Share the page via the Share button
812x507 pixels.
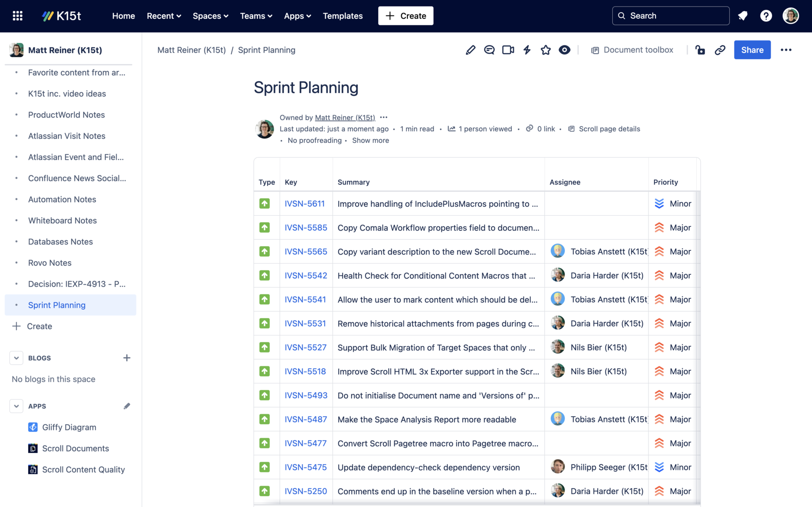pyautogui.click(x=752, y=50)
